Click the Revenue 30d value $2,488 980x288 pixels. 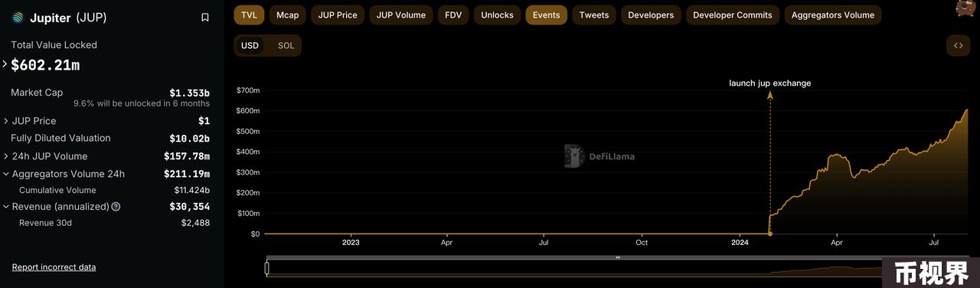pos(195,223)
